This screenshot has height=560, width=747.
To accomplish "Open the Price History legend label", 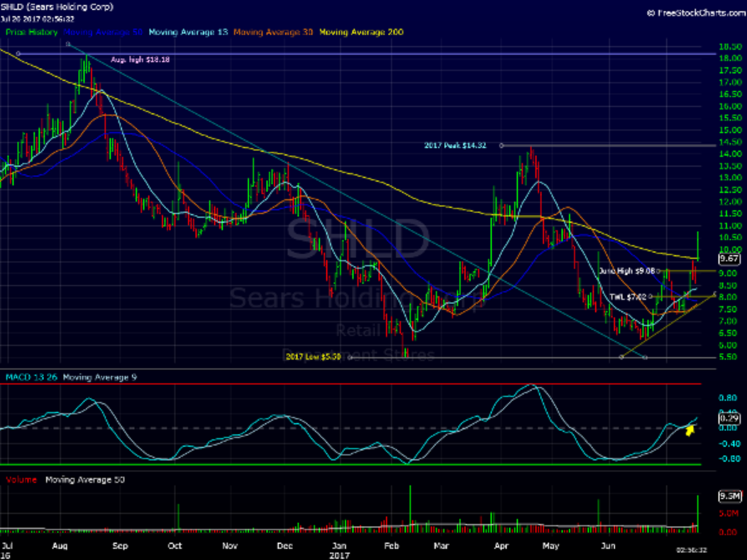I will click(x=31, y=32).
